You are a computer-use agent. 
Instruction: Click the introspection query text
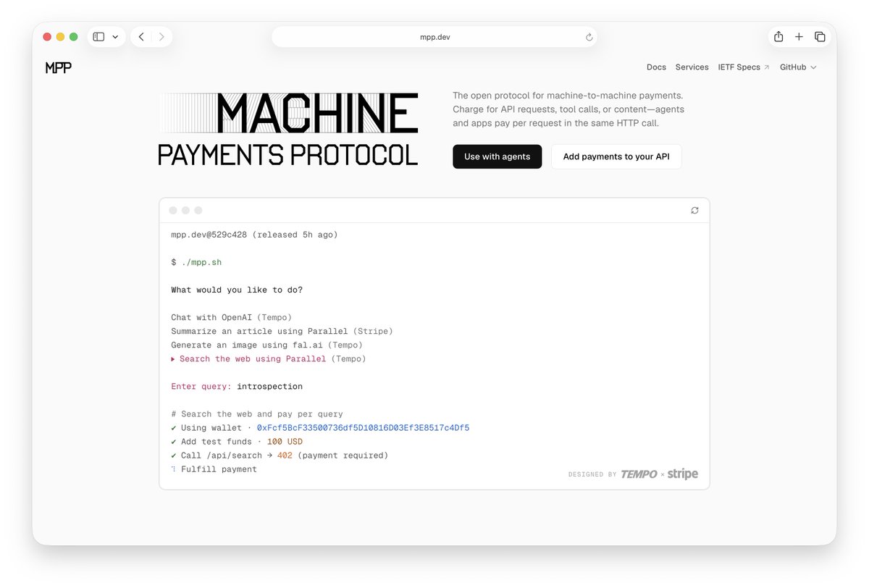(269, 386)
